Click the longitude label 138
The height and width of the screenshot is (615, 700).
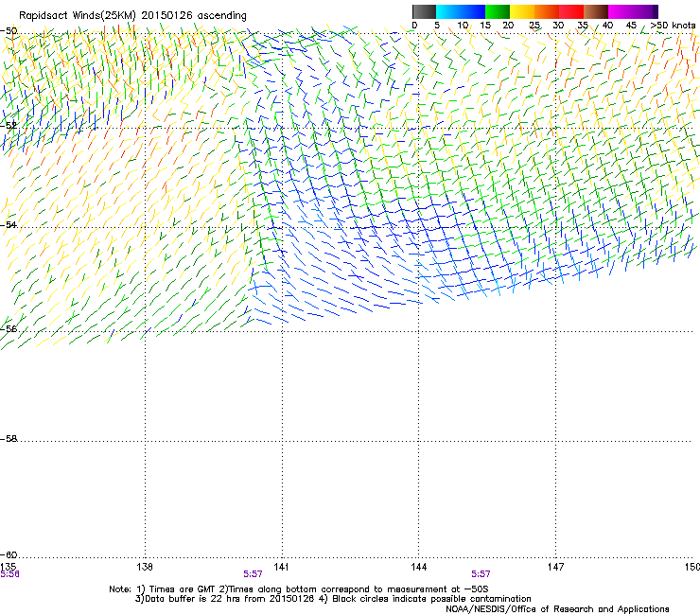tap(145, 567)
